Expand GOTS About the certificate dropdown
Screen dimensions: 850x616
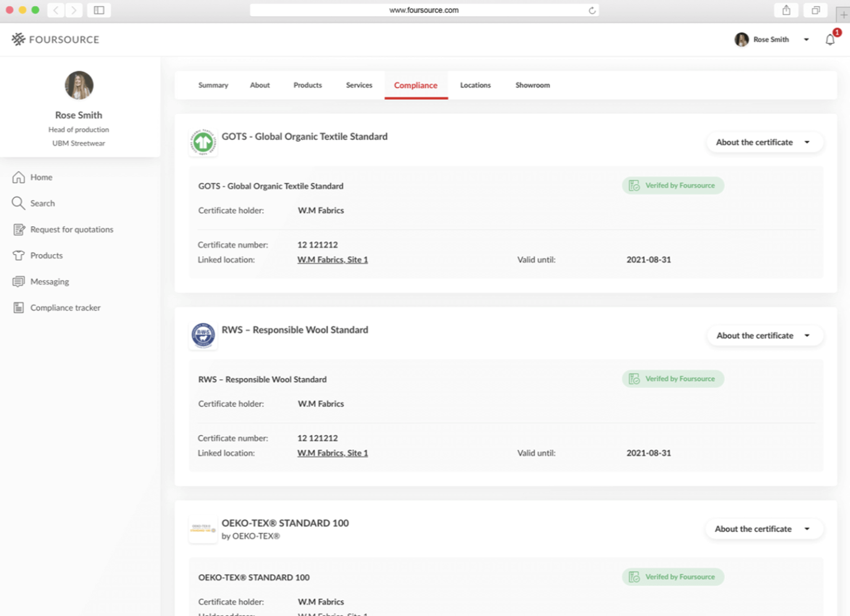(x=763, y=143)
